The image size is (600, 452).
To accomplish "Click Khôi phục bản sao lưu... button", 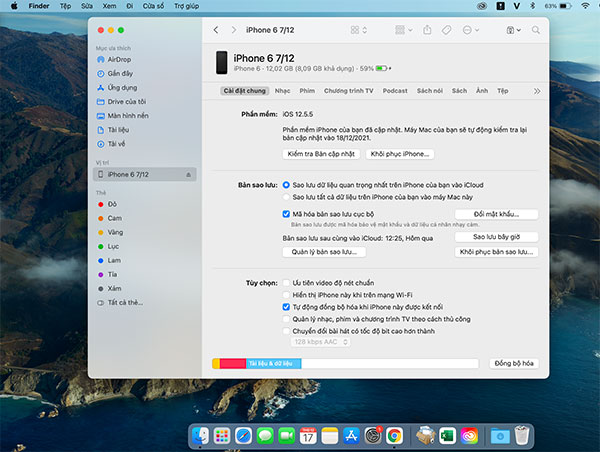I will click(x=496, y=252).
